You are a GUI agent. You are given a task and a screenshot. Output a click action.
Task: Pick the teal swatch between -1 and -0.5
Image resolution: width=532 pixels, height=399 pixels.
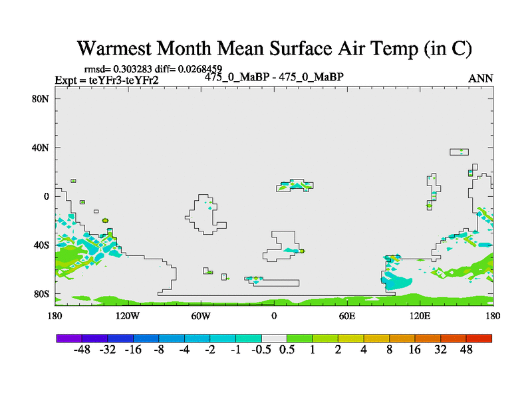[249, 338]
